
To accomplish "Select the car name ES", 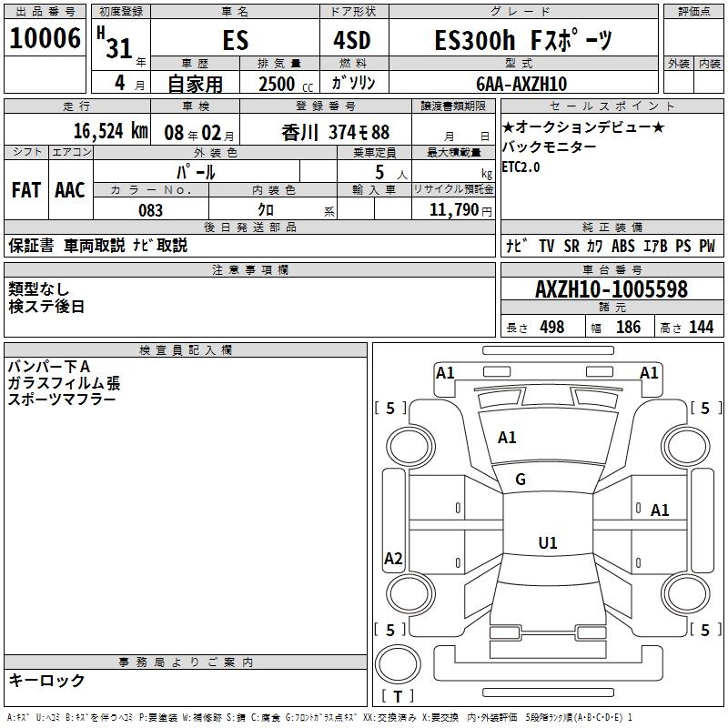I will pos(236,40).
